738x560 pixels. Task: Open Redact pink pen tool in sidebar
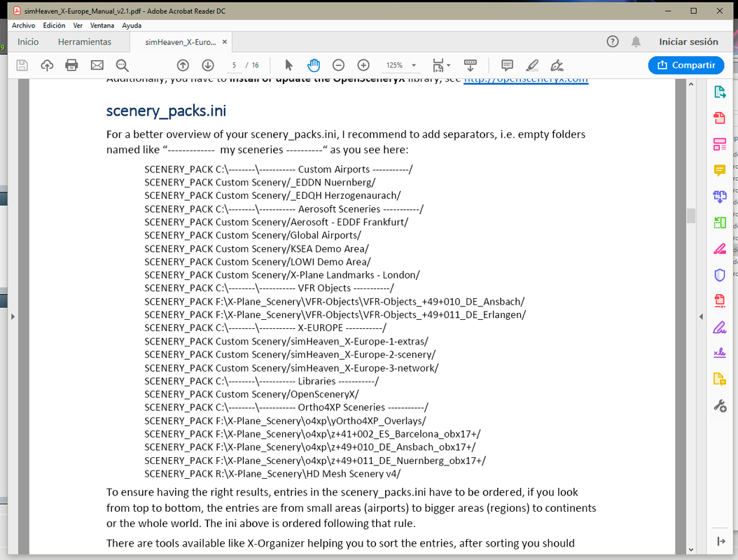click(x=720, y=248)
